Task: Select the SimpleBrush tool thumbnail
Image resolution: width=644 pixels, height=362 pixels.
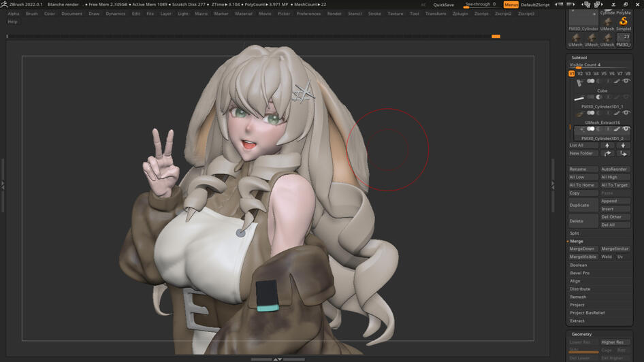Action: click(624, 22)
